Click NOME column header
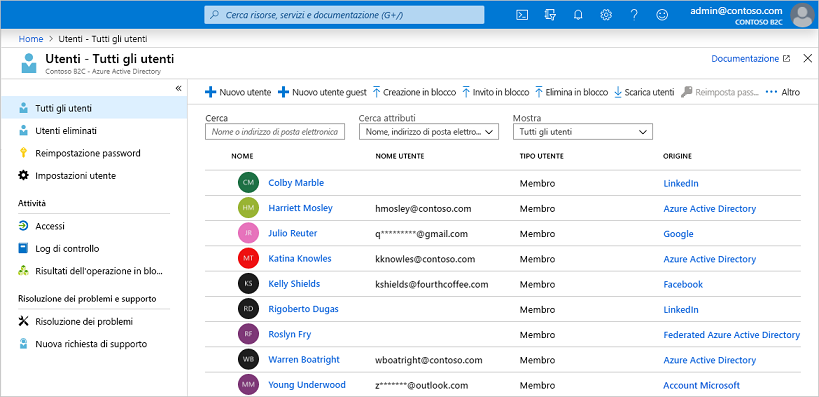Viewport: 819px width, 397px height. click(242, 156)
